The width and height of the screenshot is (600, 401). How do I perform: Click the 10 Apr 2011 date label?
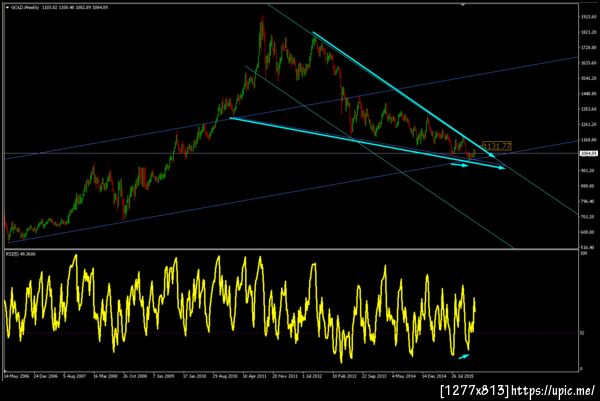click(255, 376)
